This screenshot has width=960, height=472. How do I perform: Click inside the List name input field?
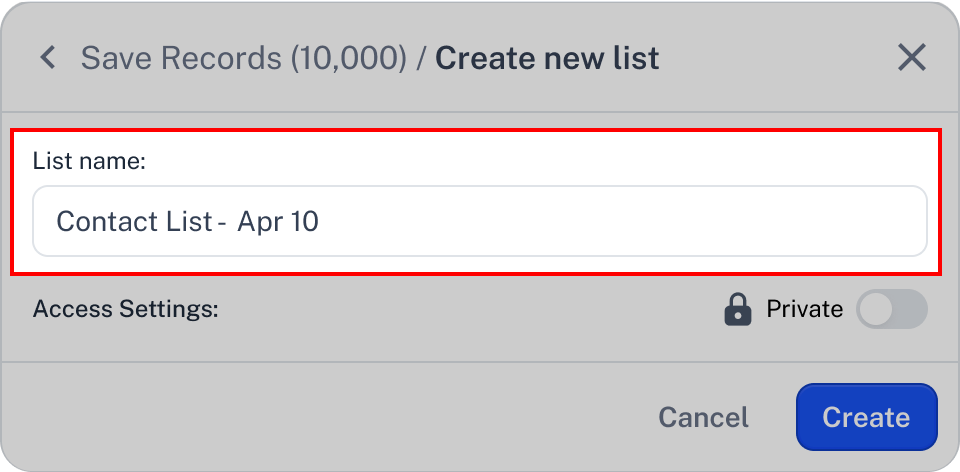480,221
